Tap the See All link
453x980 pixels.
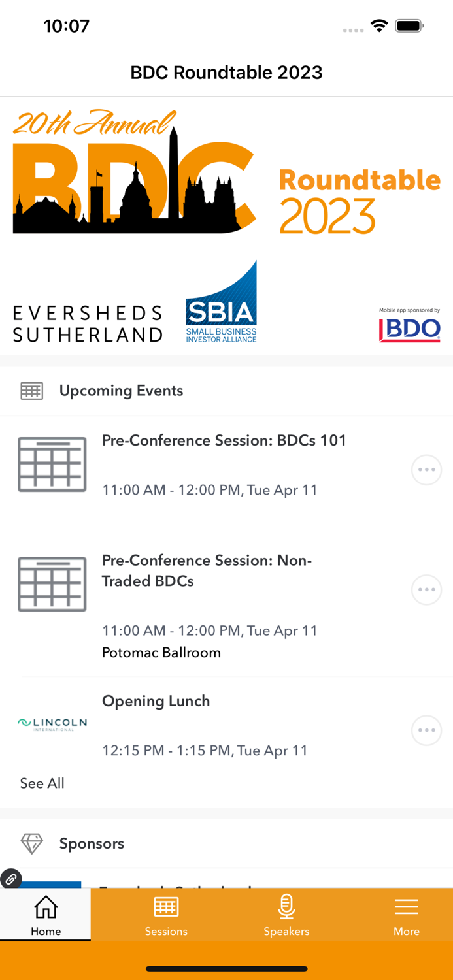tap(42, 783)
